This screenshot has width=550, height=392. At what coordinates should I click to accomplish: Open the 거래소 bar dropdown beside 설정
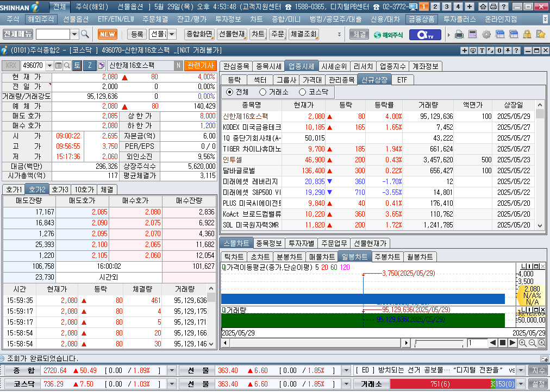point(521,384)
